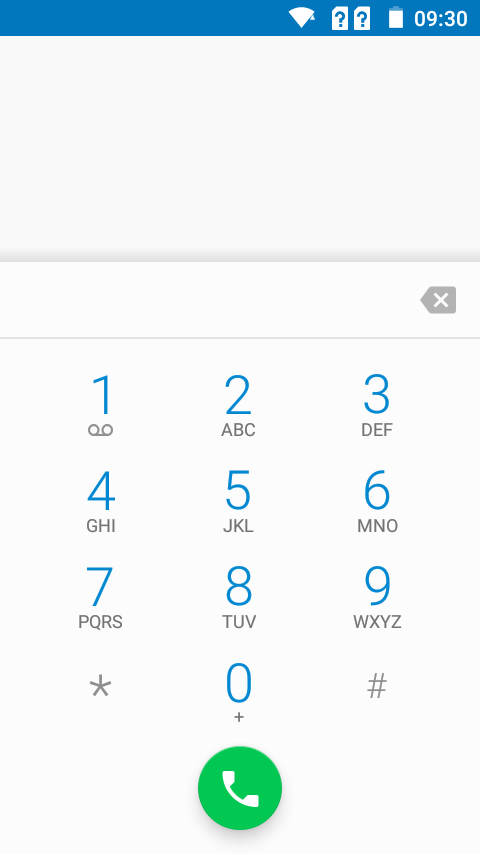Viewport: 480px width, 854px height.
Task: Tap the phone number entry field
Action: pos(207,300)
